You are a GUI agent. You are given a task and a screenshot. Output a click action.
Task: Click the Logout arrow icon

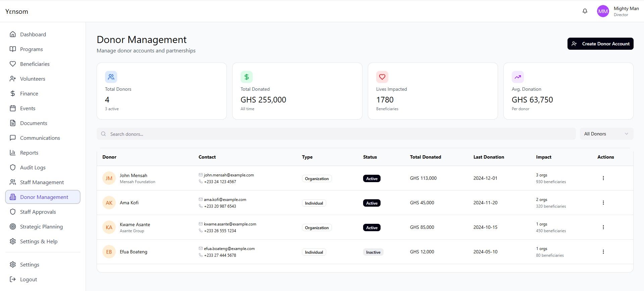13,279
